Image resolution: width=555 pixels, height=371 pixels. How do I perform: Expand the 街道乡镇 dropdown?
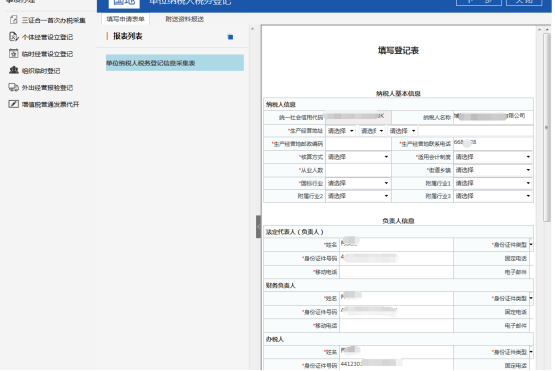(x=493, y=170)
